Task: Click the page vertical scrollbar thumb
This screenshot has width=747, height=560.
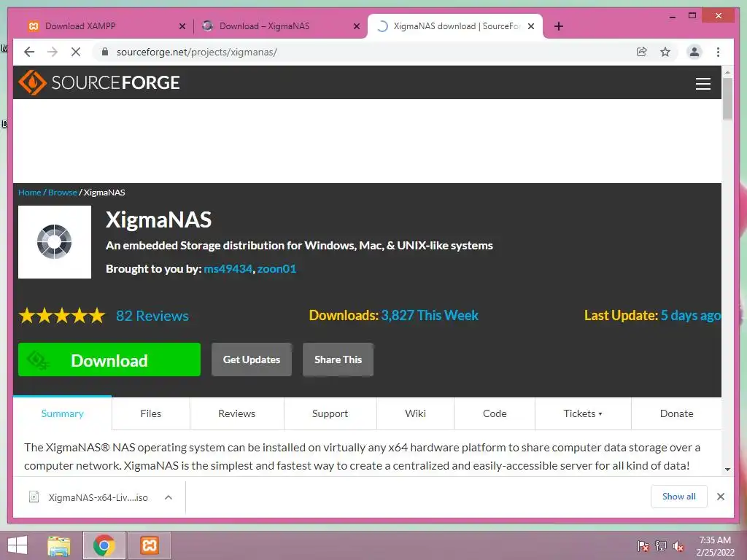Action: 727,98
